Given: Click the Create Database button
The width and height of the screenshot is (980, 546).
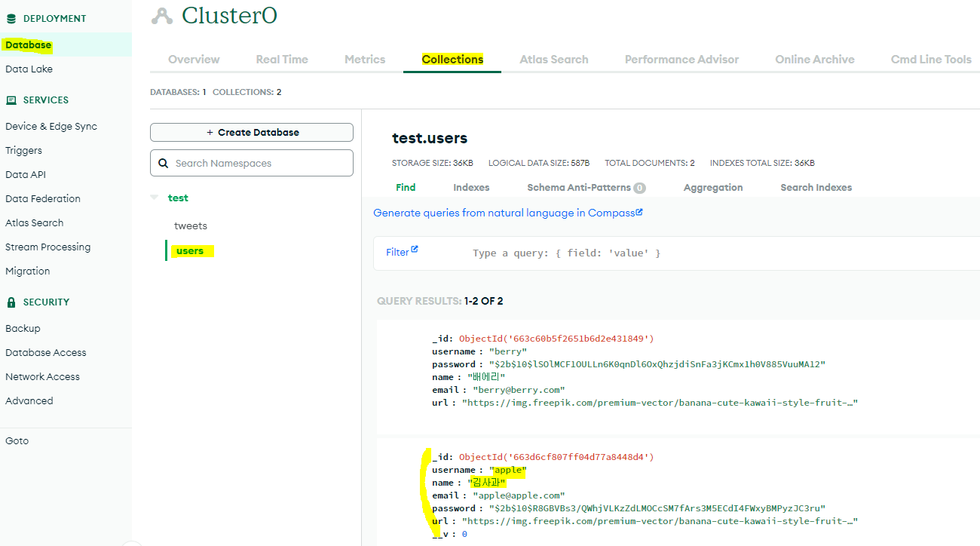Looking at the screenshot, I should coord(252,132).
